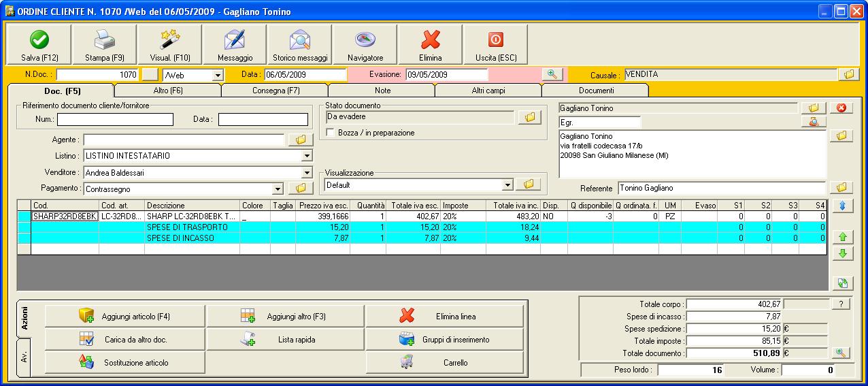The image size is (868, 386).
Task: Expand the Listino dropdown
Action: (307, 157)
